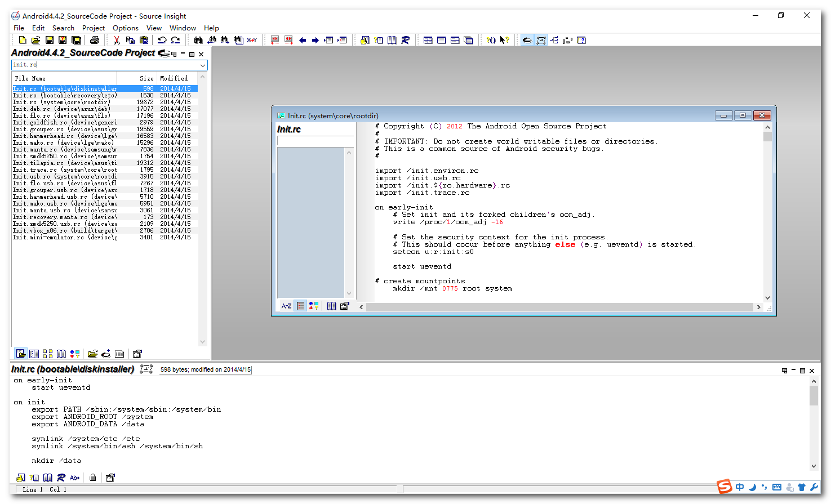831x504 pixels.
Task: Select Init.trace.rc in file list
Action: tap(105, 170)
